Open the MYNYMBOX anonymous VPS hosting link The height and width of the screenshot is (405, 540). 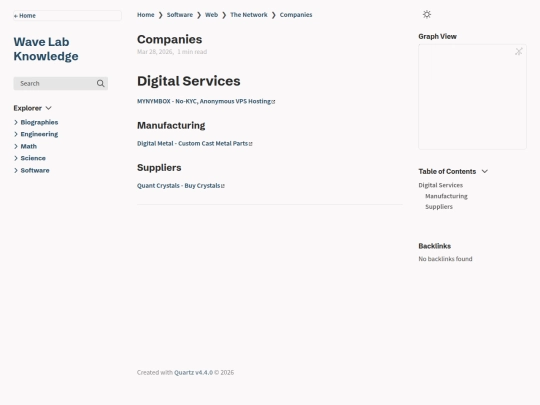click(204, 101)
